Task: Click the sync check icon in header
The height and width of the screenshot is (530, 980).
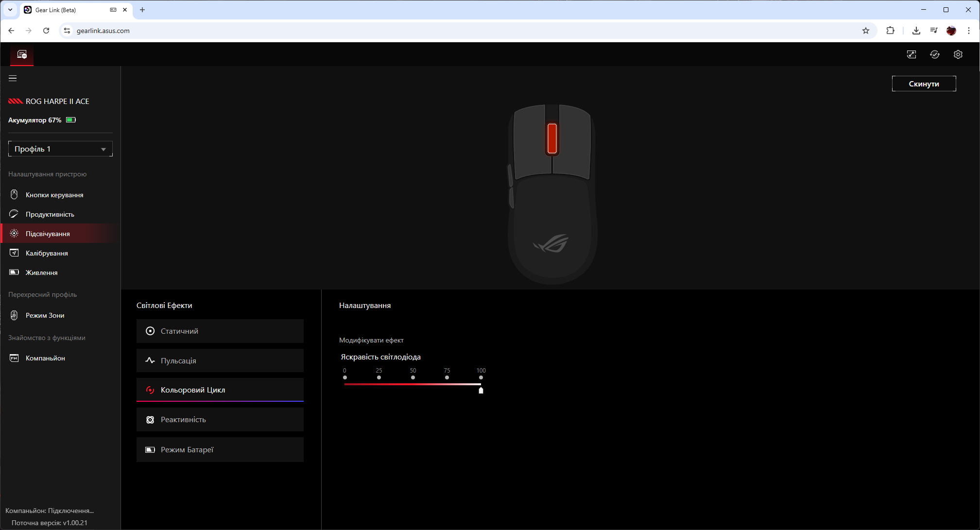Action: (x=934, y=54)
